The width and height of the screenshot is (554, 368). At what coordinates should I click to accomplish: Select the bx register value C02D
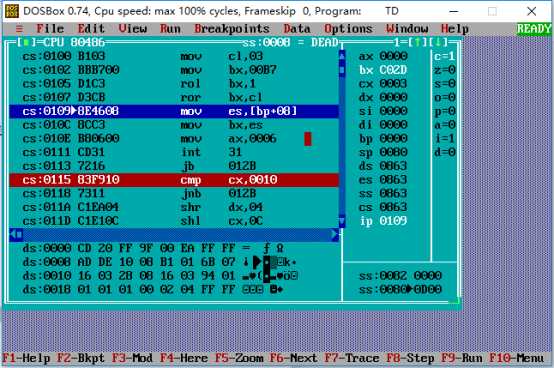(x=393, y=70)
